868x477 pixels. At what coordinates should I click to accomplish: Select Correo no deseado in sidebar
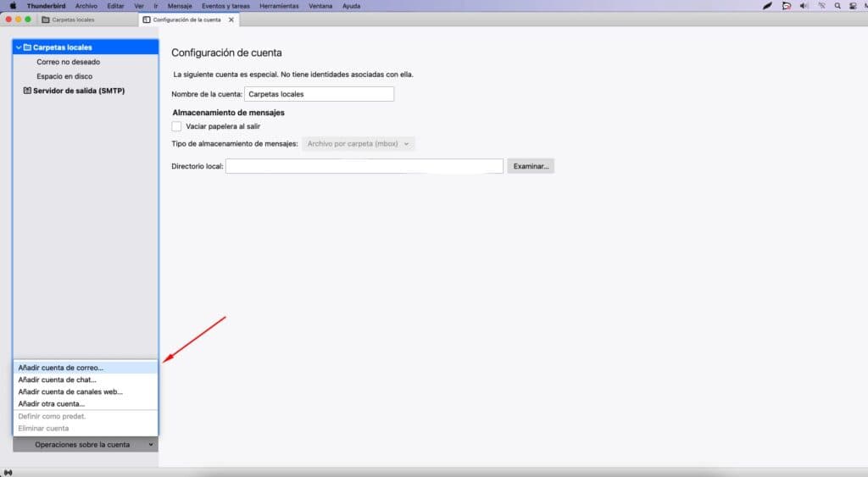69,62
